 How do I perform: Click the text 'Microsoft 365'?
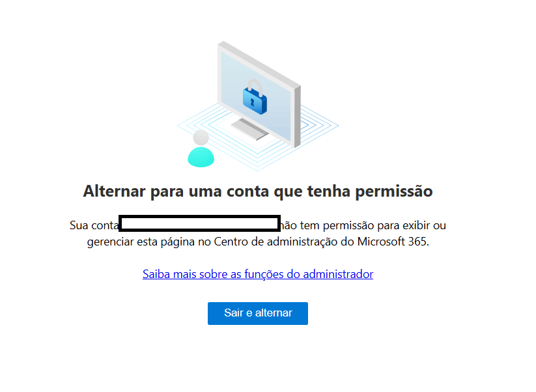pyautogui.click(x=392, y=242)
